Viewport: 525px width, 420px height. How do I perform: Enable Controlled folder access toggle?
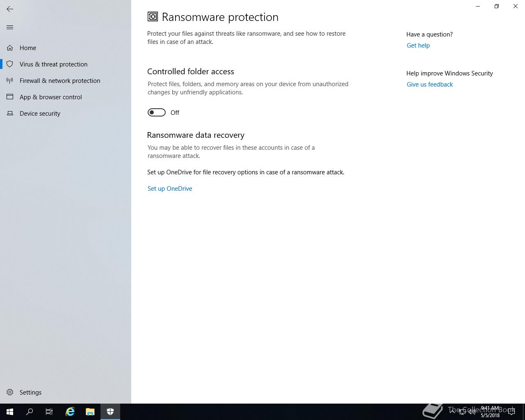click(157, 112)
